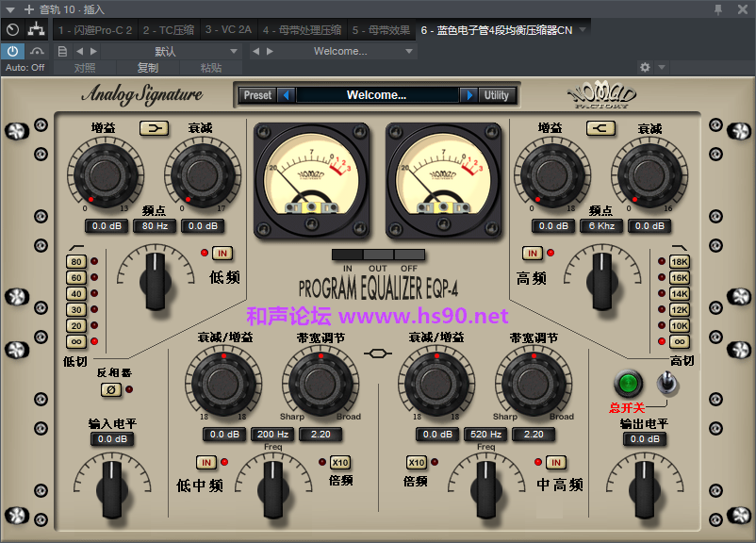Image resolution: width=756 pixels, height=543 pixels.
Task: Toggle the low-mid band IN button
Action: point(206,463)
